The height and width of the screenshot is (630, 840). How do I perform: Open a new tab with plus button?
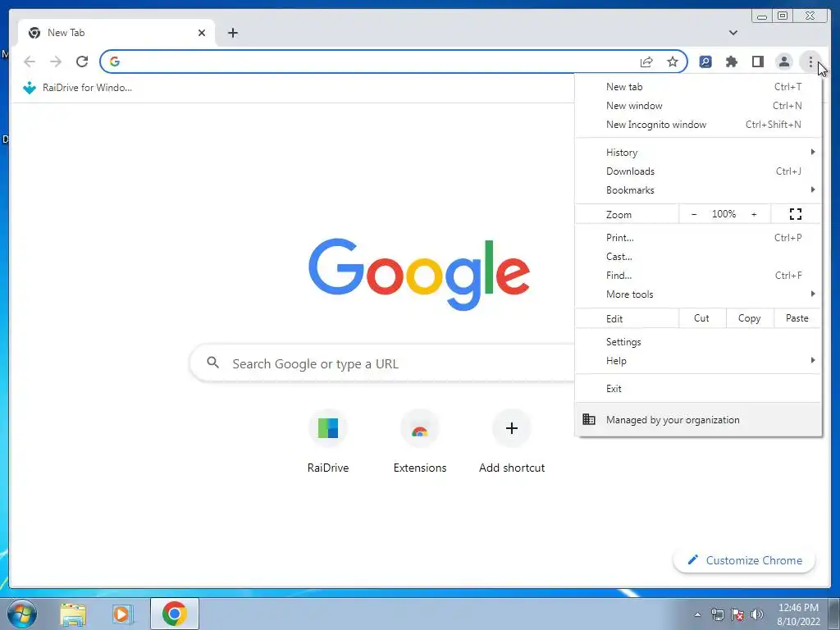pyautogui.click(x=232, y=33)
